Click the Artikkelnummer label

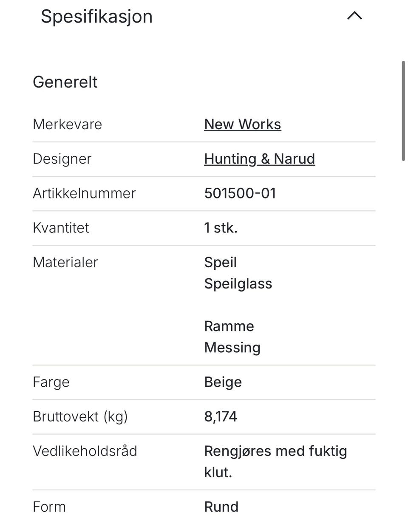pyautogui.click(x=84, y=193)
